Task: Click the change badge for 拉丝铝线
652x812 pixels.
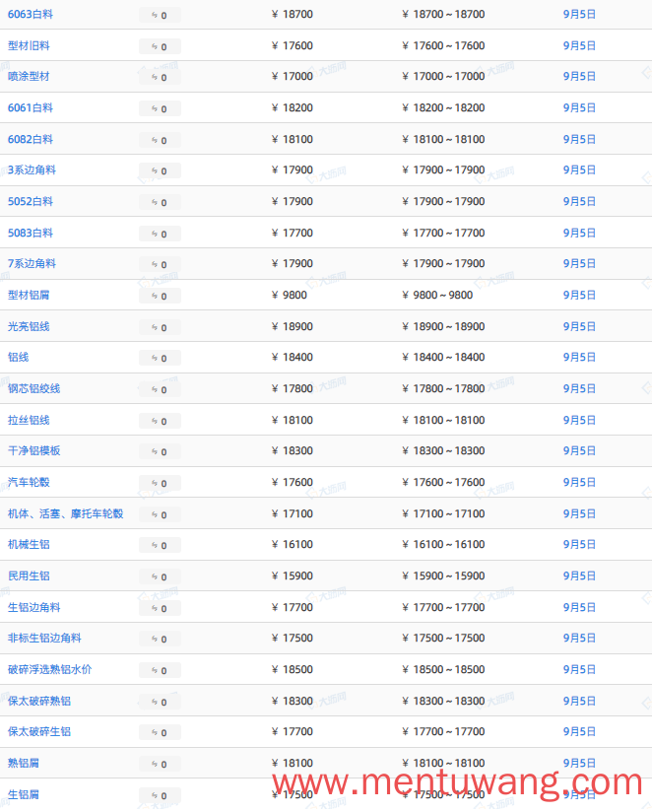Action: [160, 421]
